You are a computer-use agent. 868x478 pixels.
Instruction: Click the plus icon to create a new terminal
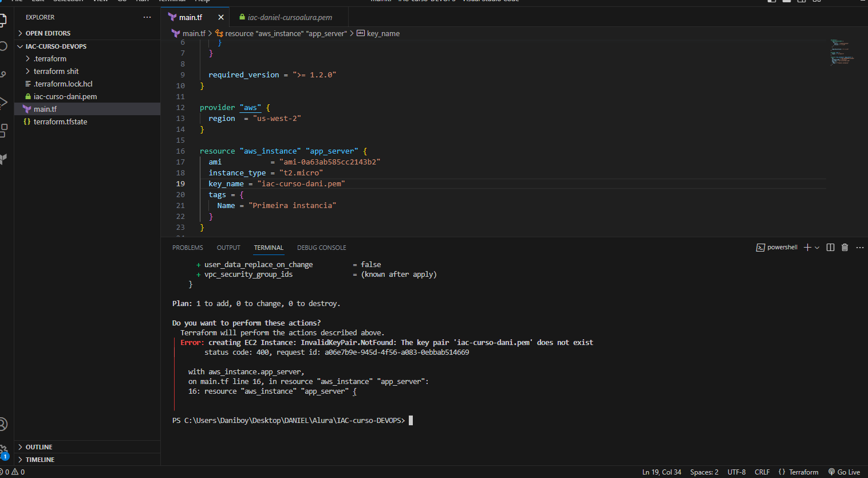tap(807, 248)
